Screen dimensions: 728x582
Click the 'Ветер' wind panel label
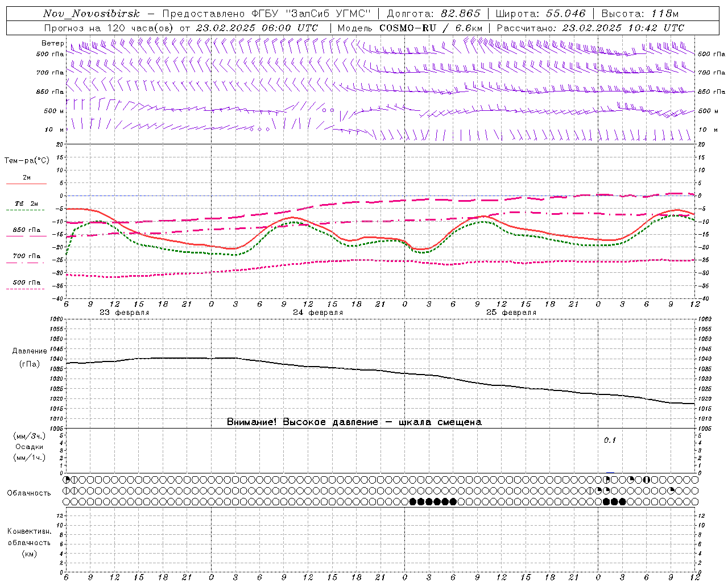click(52, 43)
